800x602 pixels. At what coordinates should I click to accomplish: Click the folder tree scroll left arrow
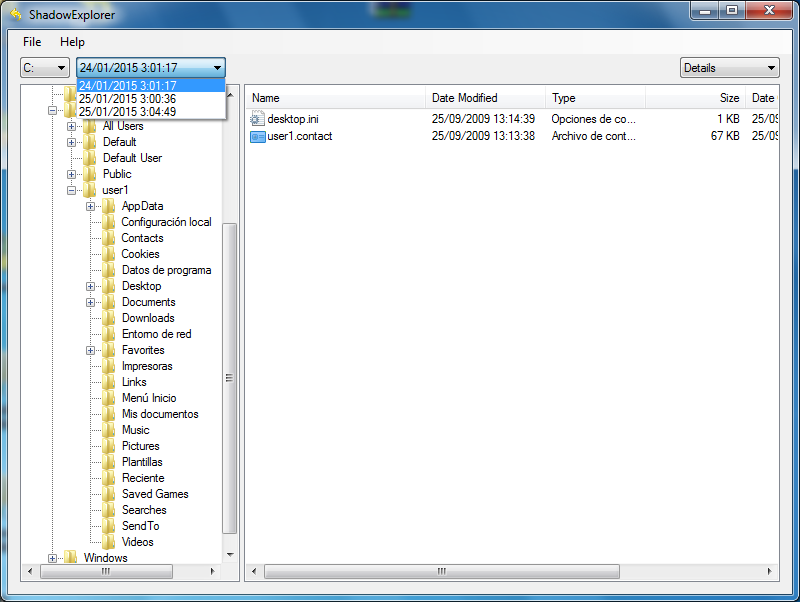tap(30, 571)
